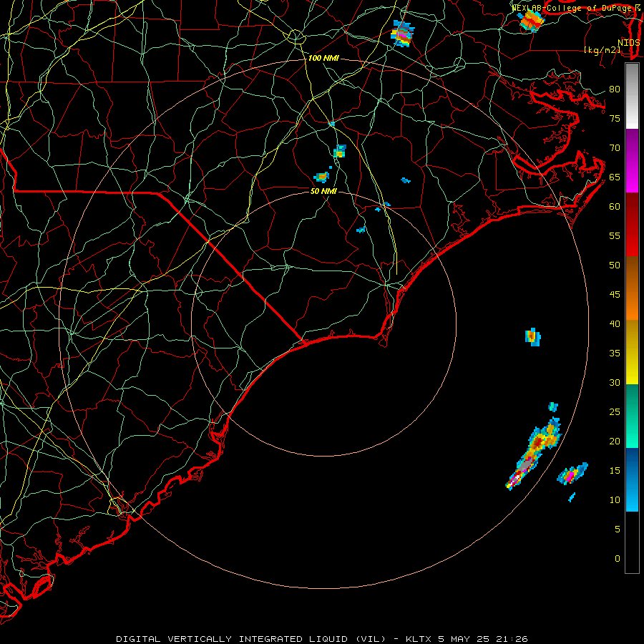The height and width of the screenshot is (644, 644).
Task: Click the scale value 70
Action: pyautogui.click(x=615, y=148)
